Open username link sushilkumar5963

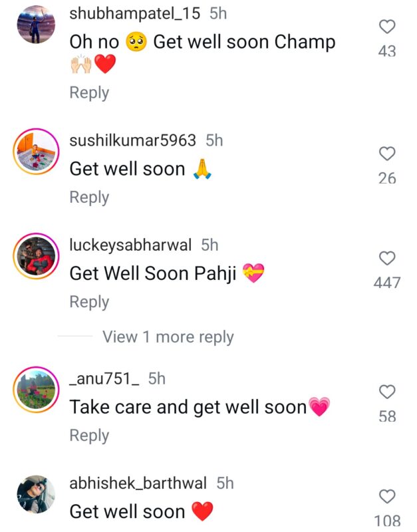(x=132, y=140)
